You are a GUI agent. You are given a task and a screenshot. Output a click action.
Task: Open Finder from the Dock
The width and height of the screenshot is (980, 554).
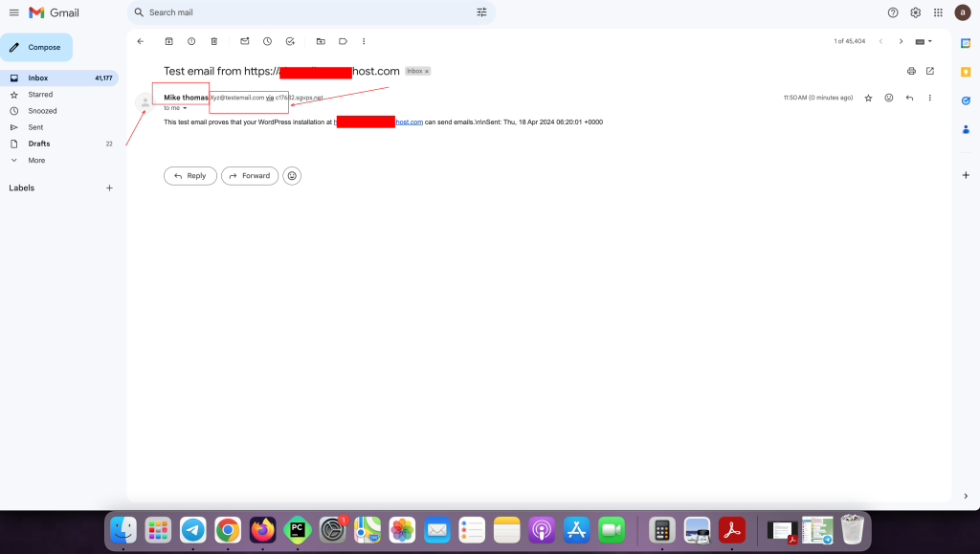point(123,531)
